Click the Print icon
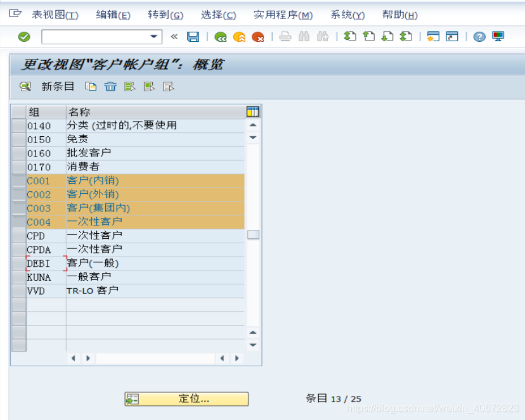Viewport: 525px width, 420px height. [285, 37]
